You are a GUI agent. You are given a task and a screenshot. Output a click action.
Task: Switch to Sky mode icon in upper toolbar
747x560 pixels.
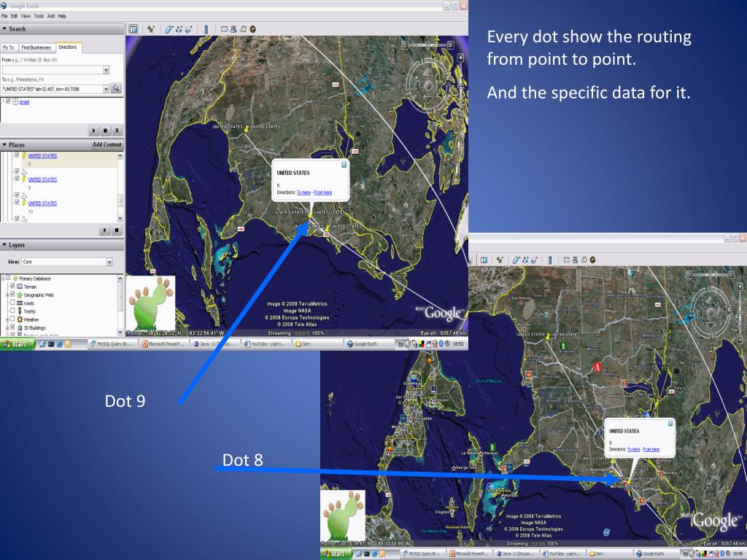253,29
